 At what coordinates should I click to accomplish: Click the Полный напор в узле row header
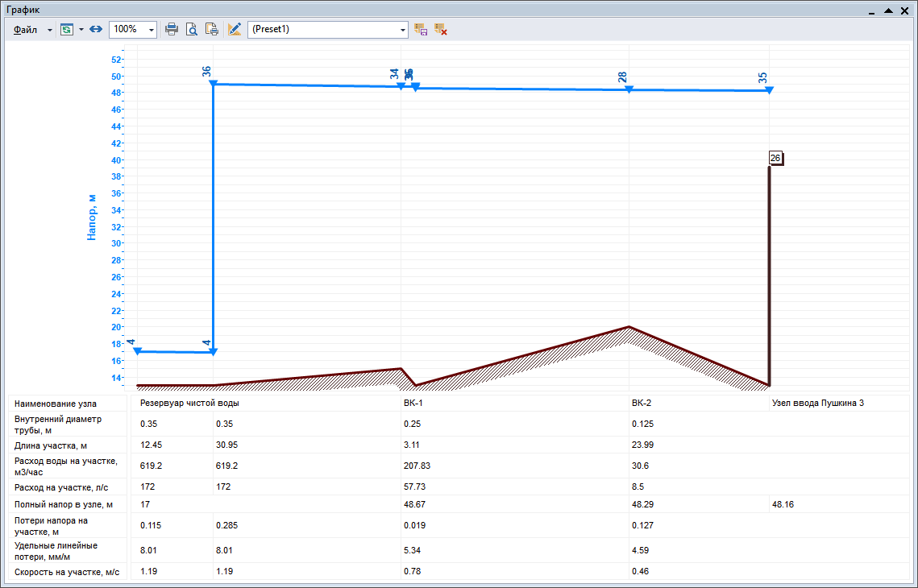click(64, 504)
